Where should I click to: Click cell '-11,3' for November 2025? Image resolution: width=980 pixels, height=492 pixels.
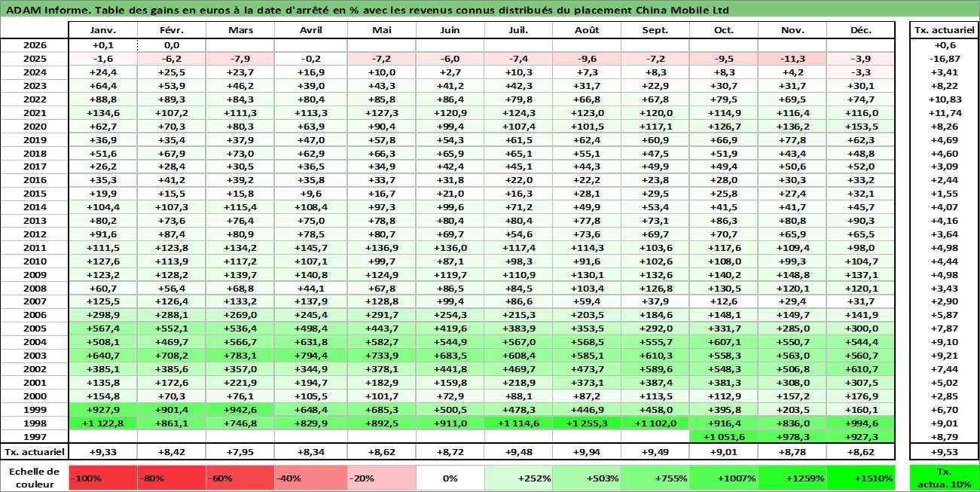point(792,59)
